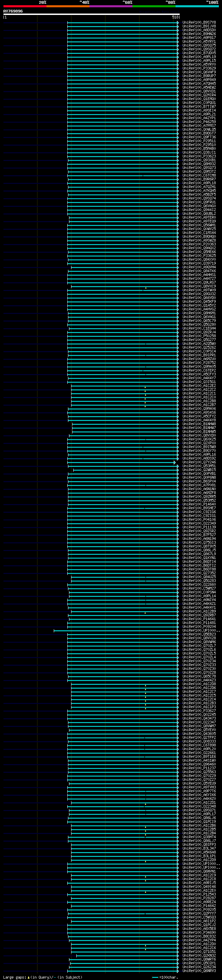The image size is (222, 980).
Task: Select hit label UniRef100_P14640
Action: [199, 504]
